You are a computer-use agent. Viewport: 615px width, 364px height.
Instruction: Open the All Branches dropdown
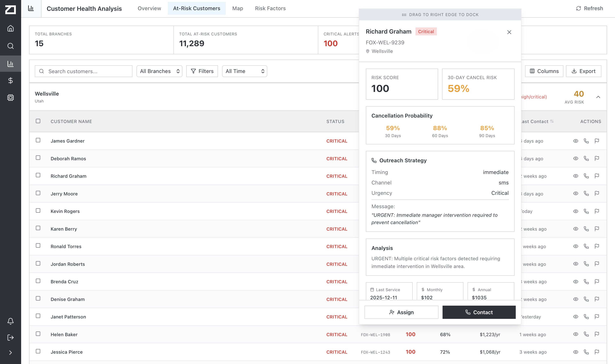point(159,71)
